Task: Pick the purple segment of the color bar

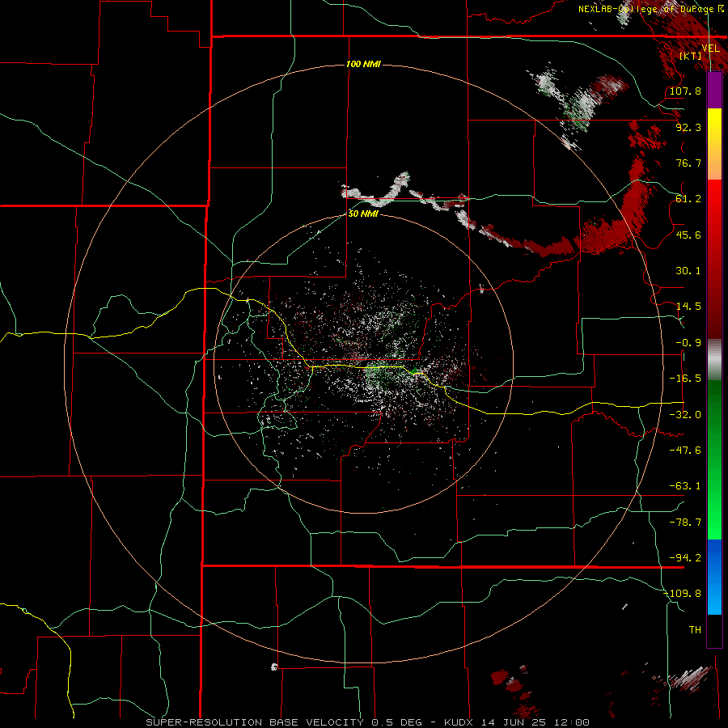Action: pos(714,91)
